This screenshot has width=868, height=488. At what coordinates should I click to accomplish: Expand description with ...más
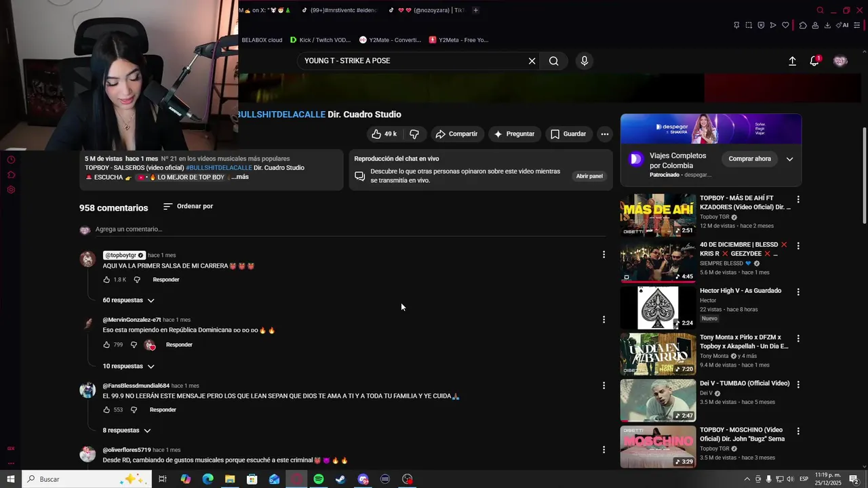point(240,178)
